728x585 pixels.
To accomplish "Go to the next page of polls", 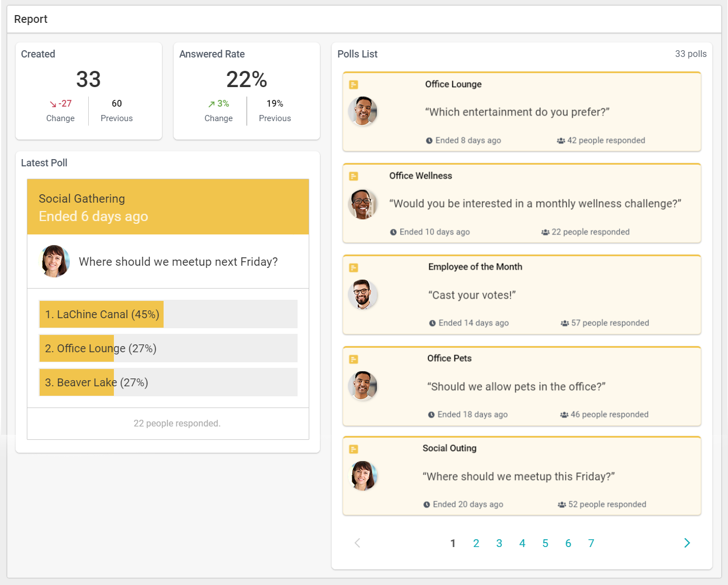I will 687,543.
